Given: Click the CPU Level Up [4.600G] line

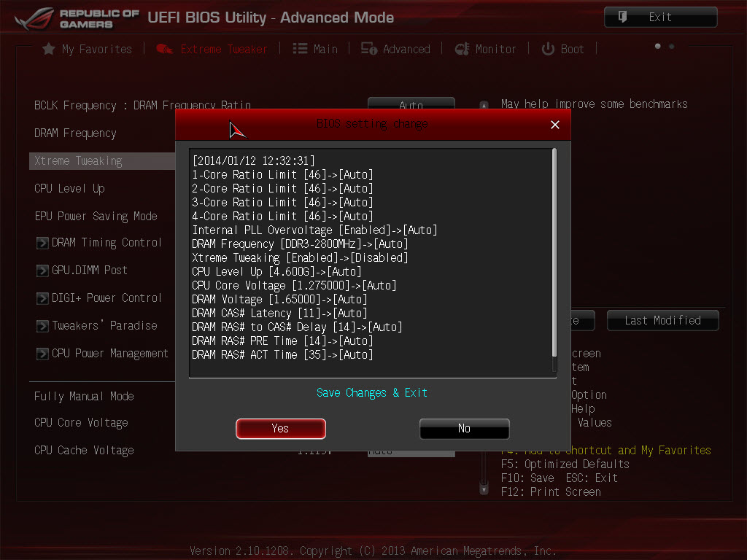Looking at the screenshot, I should 276,271.
